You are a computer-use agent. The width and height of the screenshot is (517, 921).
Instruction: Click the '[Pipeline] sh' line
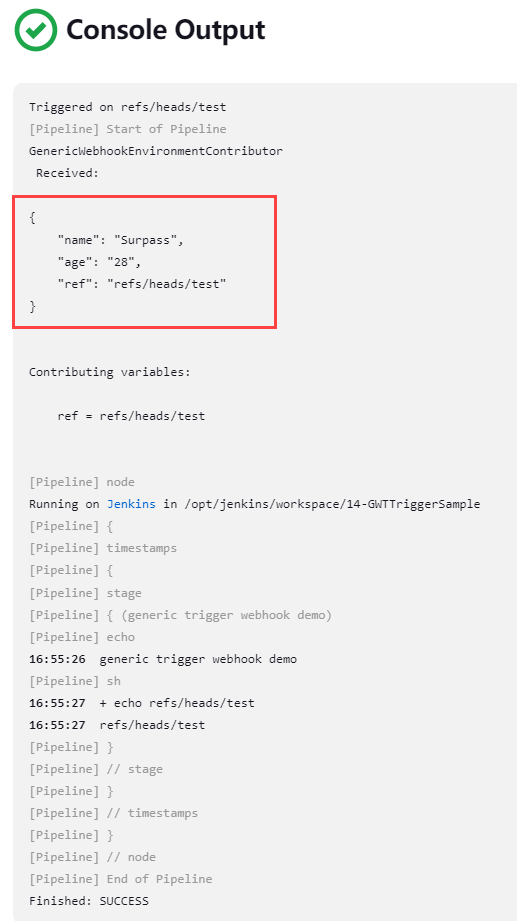pyautogui.click(x=75, y=681)
